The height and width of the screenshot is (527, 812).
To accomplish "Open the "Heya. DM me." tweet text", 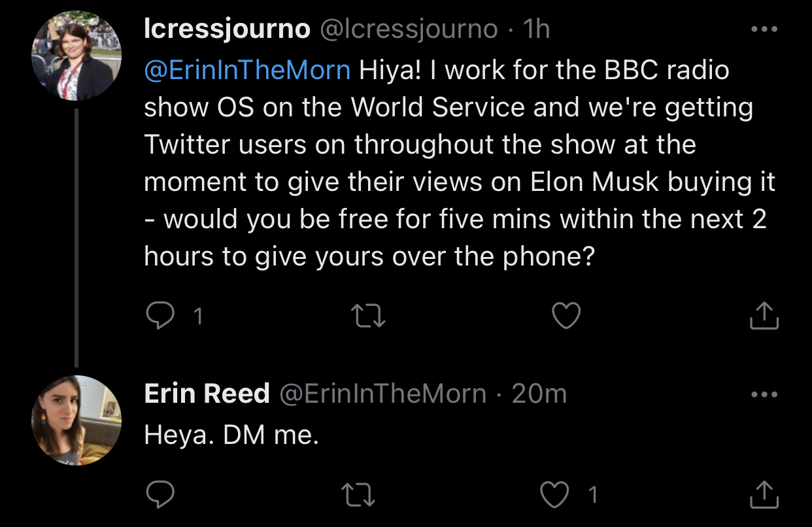I will 231,434.
